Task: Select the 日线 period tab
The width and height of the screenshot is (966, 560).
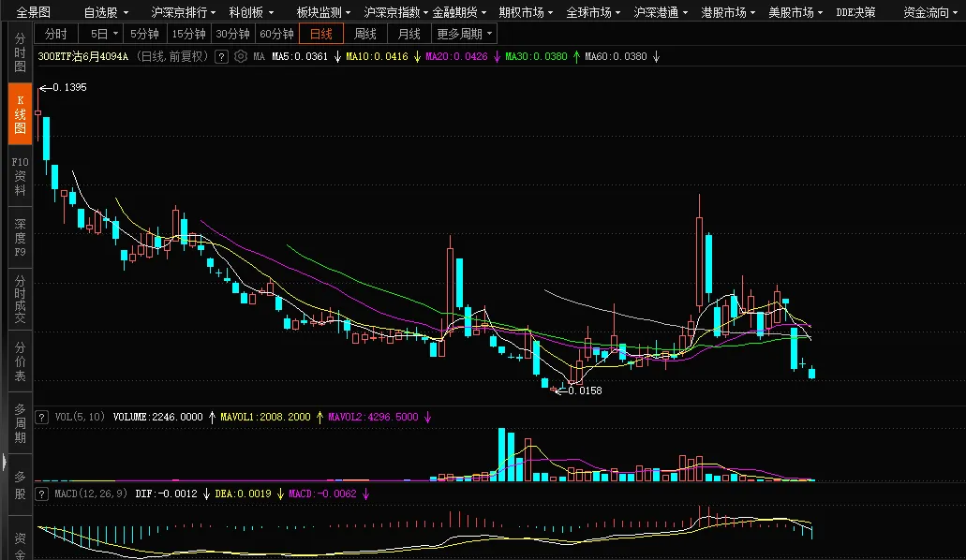Action: point(321,34)
